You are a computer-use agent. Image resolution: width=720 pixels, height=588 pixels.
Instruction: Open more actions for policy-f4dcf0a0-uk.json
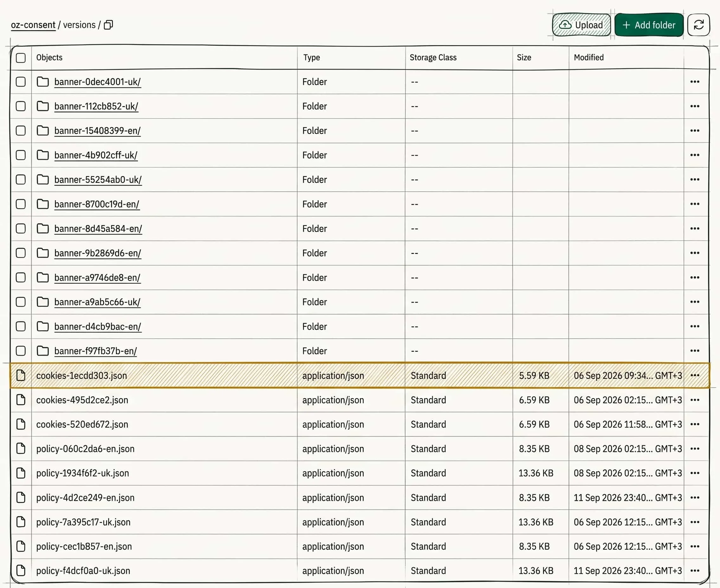click(695, 570)
